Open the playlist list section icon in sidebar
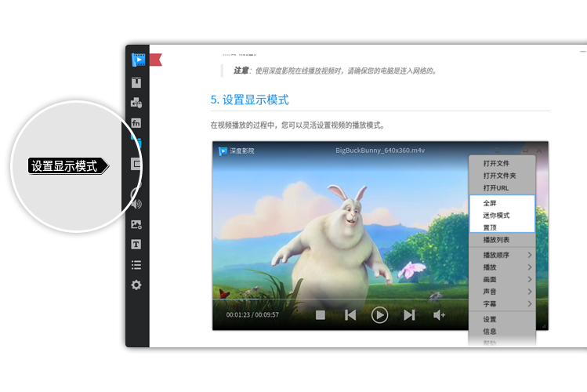The height and width of the screenshot is (392, 587). click(x=136, y=265)
